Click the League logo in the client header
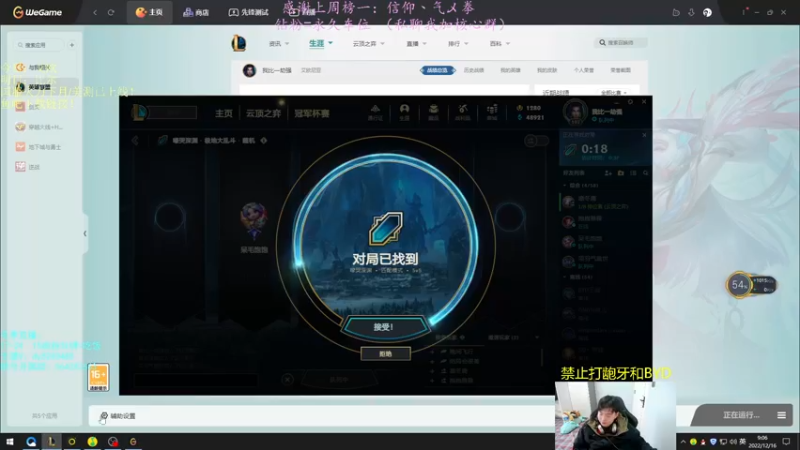This screenshot has width=800, height=450. point(138,112)
